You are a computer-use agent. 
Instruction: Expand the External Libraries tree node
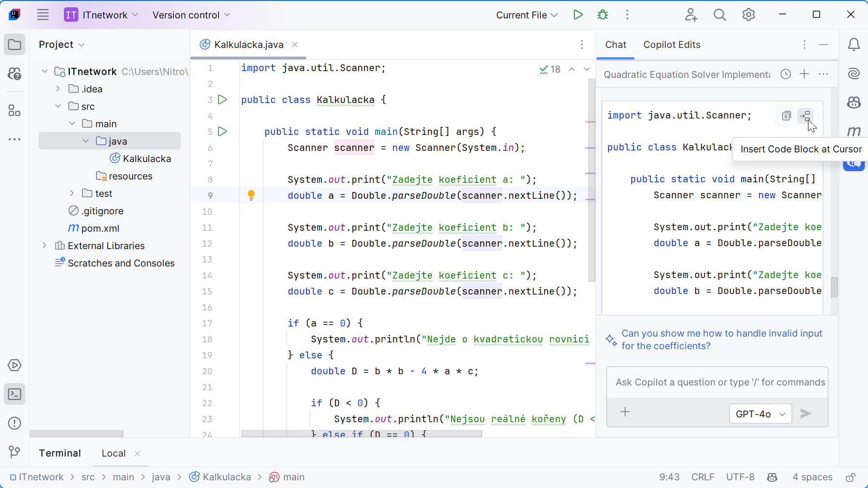point(45,246)
